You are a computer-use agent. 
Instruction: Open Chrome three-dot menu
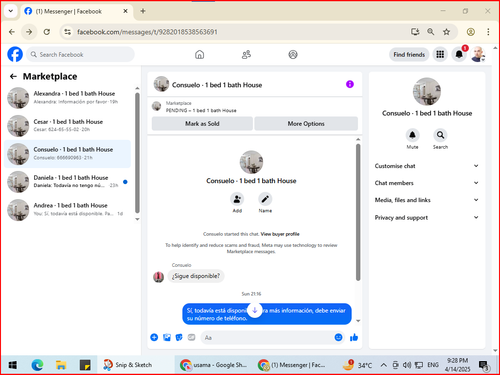click(488, 32)
